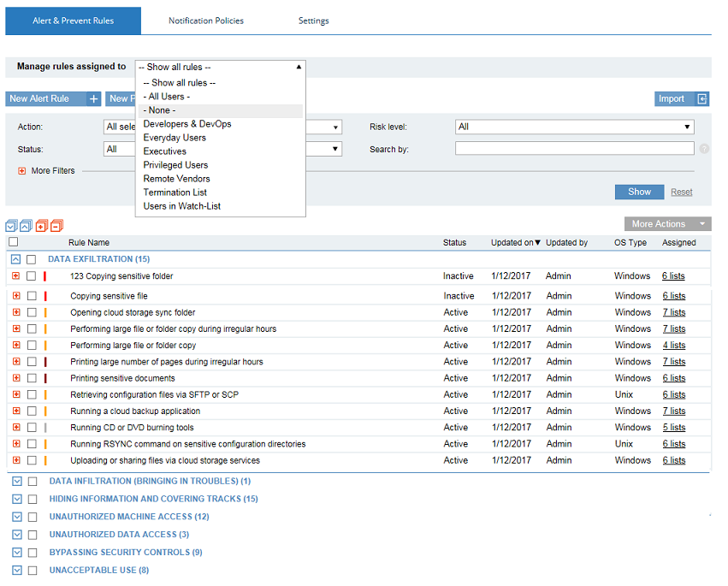Expand details of Copying sensitive file rule
This screenshot has height=586, width=728.
pos(16,296)
